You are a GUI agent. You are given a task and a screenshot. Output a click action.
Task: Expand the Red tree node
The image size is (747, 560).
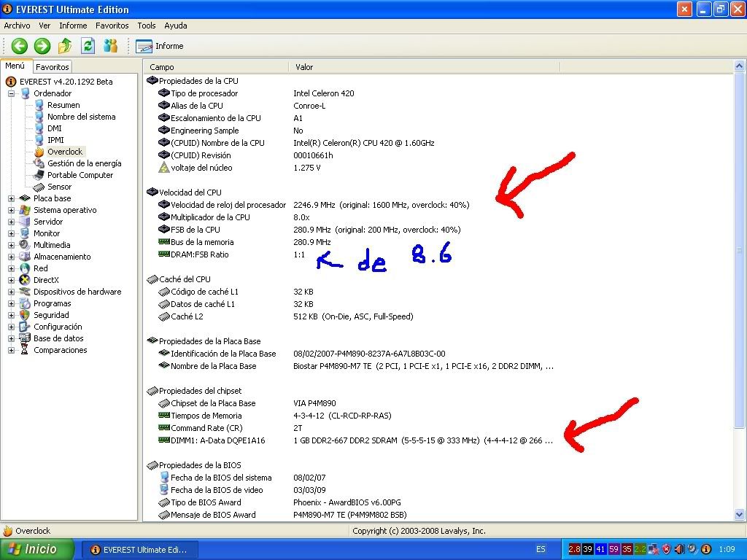(x=12, y=268)
